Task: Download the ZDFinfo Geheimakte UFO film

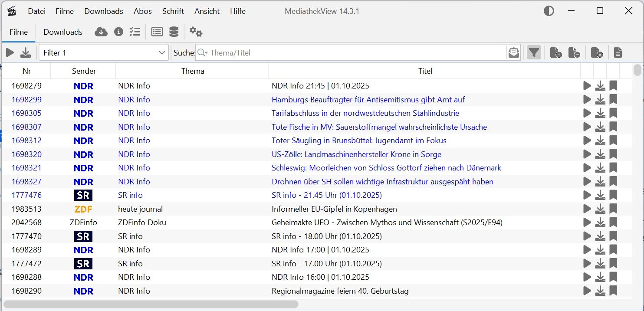Action: (600, 223)
